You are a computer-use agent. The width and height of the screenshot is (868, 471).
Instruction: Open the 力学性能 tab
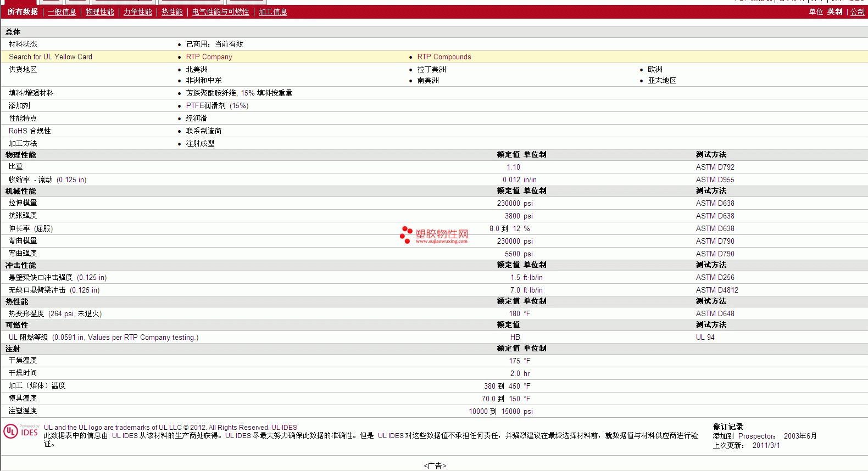pos(137,12)
